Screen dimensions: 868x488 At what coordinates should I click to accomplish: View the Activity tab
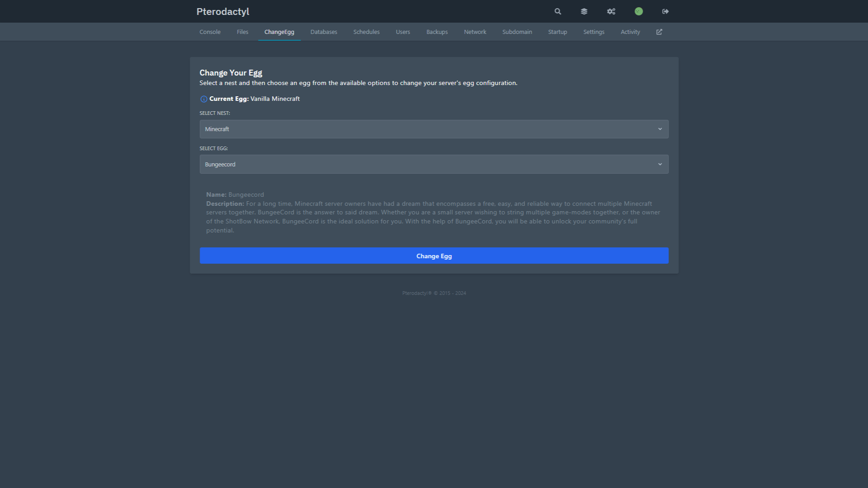tap(630, 32)
